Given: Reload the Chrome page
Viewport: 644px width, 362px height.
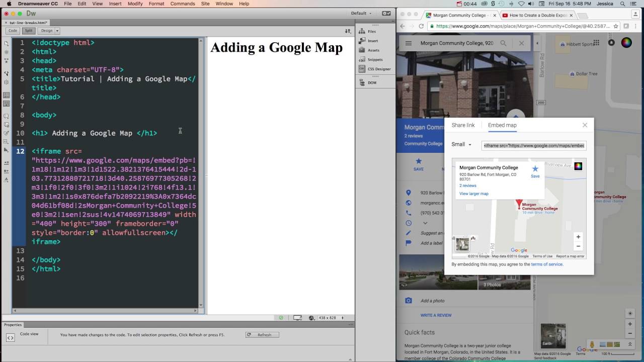Looking at the screenshot, I should (x=422, y=26).
